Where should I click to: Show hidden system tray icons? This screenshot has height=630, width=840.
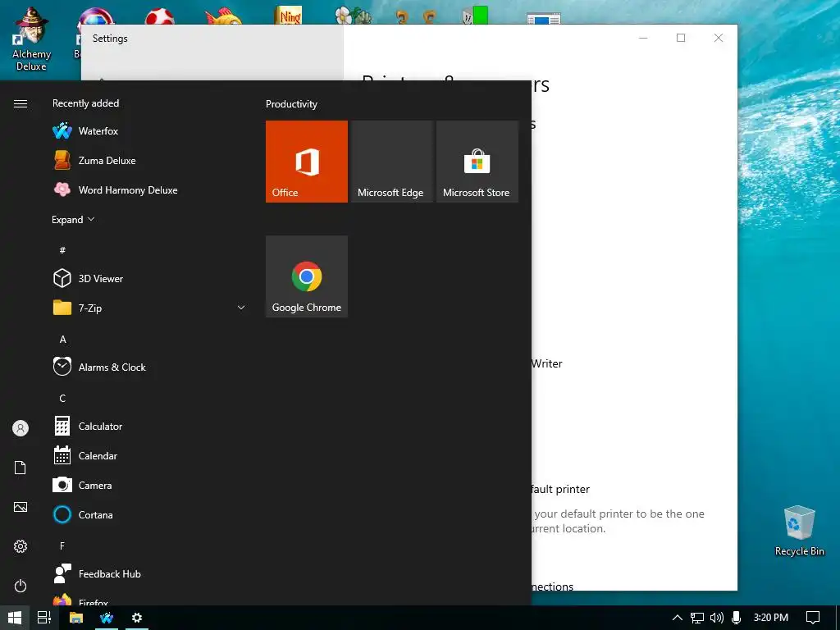pyautogui.click(x=677, y=618)
